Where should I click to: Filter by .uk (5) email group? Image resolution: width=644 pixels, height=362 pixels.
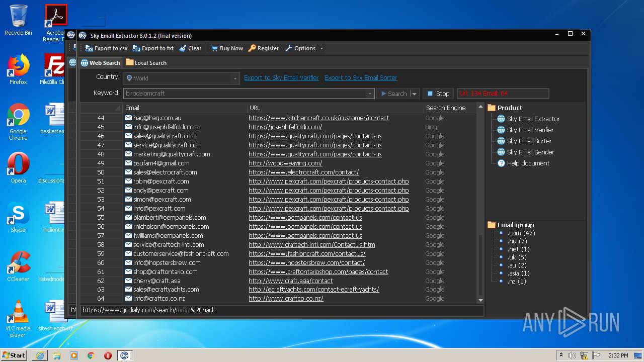click(x=517, y=257)
